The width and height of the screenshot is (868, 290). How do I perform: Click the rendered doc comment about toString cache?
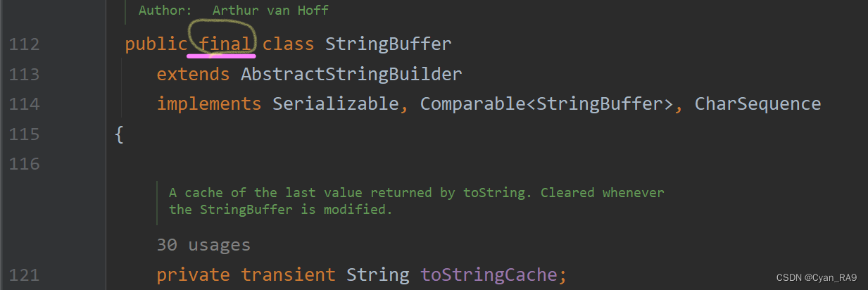[x=416, y=201]
